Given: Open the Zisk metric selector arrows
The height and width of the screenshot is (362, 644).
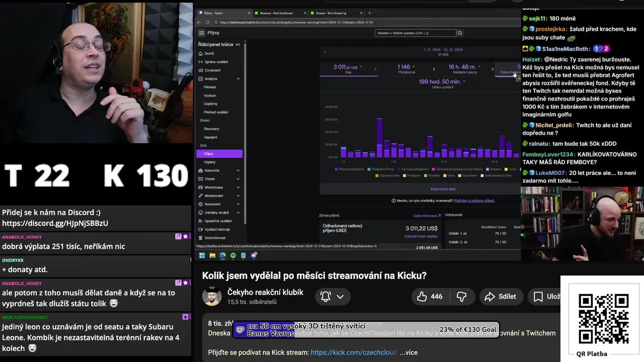Looking at the screenshot, I should (374, 68).
